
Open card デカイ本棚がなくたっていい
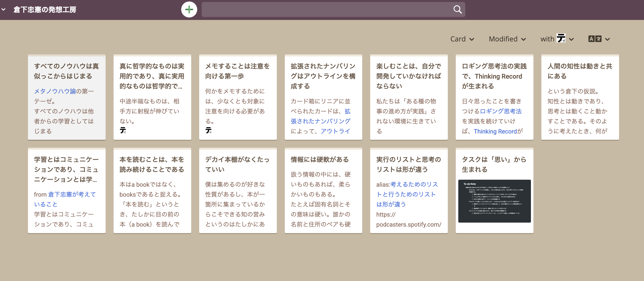(x=238, y=190)
